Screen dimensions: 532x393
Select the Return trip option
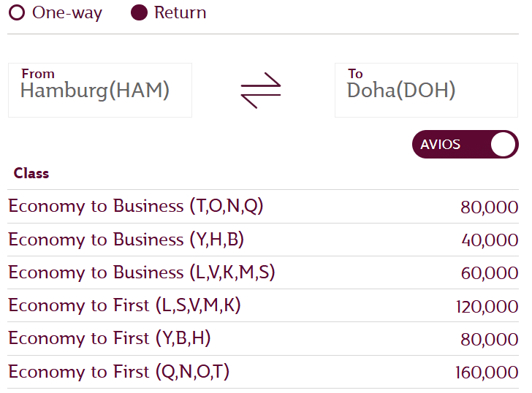[140, 13]
